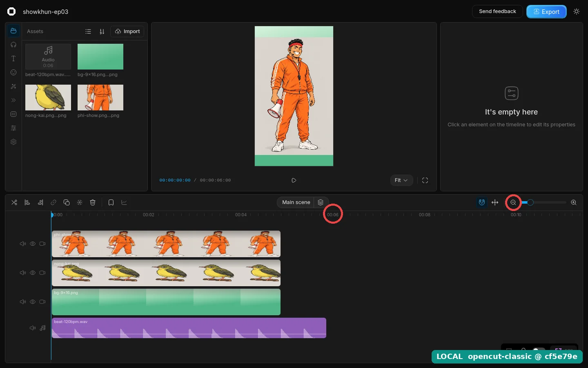This screenshot has width=588, height=368.
Task: Mute the phi-show.png track speaker icon
Action: click(23, 244)
